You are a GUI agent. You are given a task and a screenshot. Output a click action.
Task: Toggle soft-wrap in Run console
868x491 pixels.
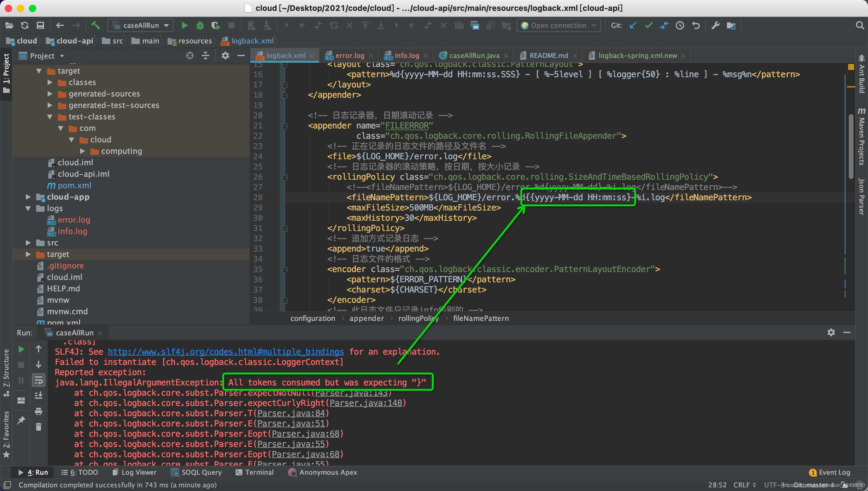(38, 380)
